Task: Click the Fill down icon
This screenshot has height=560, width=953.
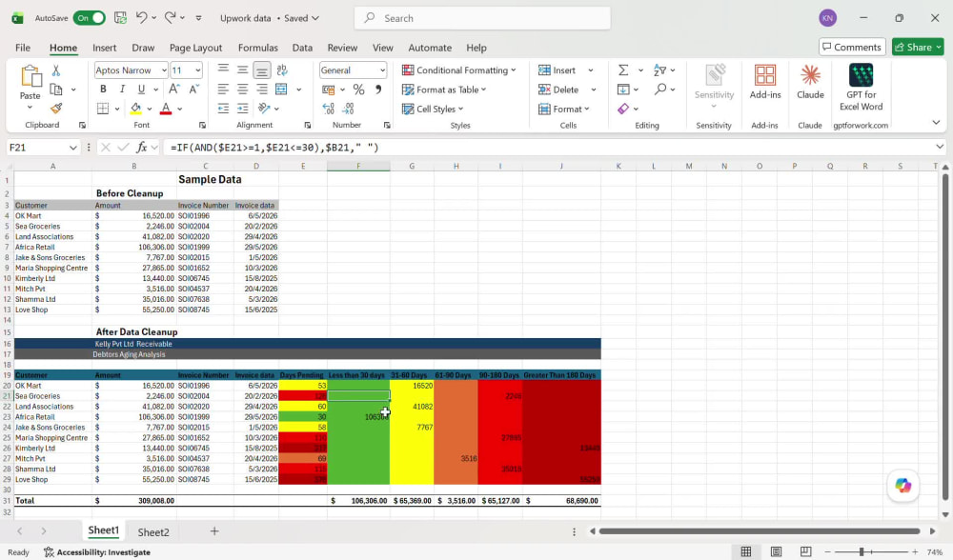Action: (x=623, y=90)
